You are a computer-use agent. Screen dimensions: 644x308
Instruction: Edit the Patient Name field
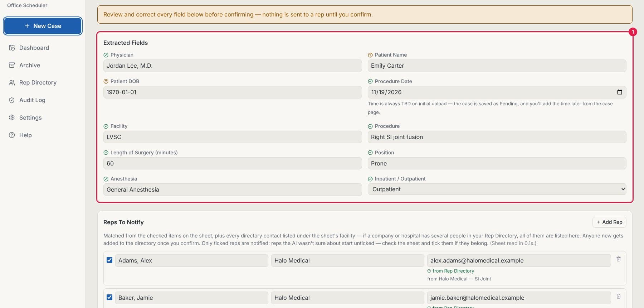tap(497, 66)
